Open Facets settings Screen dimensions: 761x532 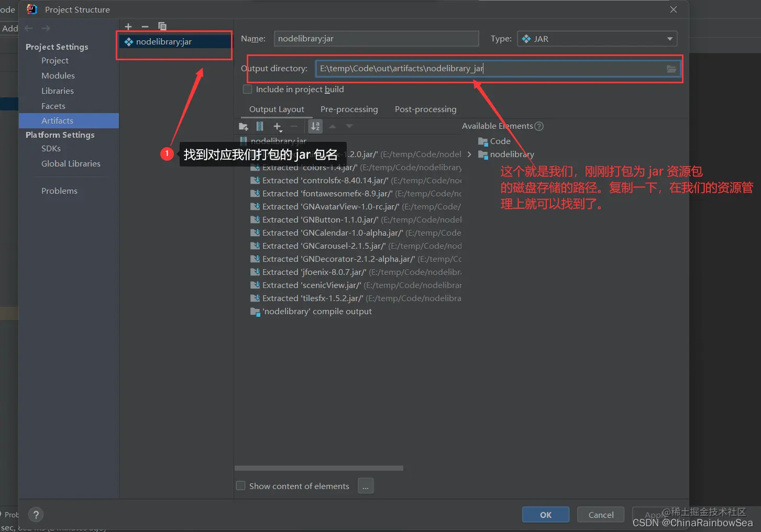(x=53, y=106)
